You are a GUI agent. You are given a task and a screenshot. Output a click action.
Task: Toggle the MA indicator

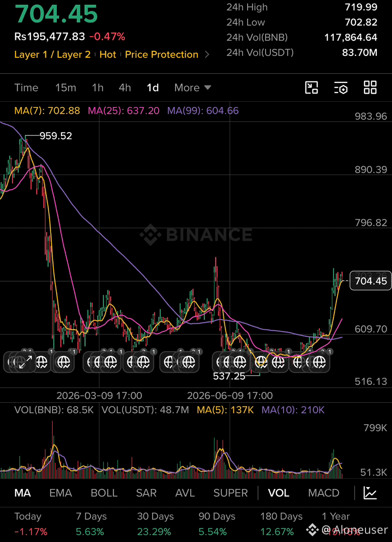[22, 493]
